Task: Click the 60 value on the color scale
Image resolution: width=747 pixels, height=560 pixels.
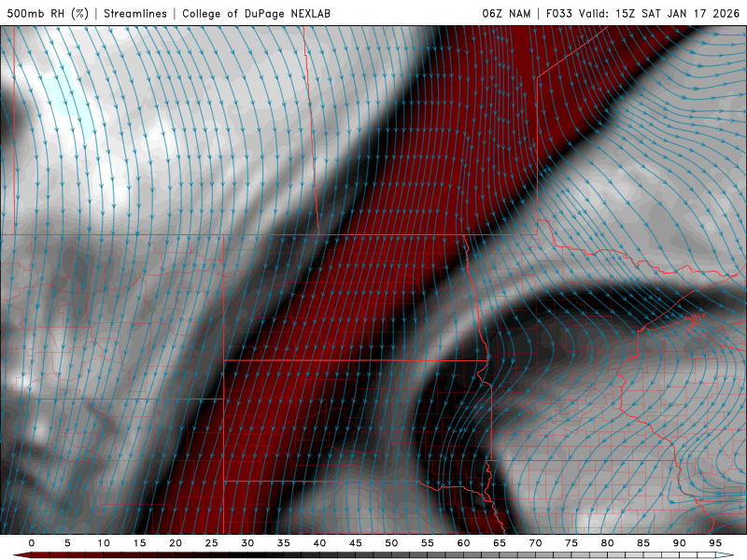Action: pyautogui.click(x=463, y=543)
